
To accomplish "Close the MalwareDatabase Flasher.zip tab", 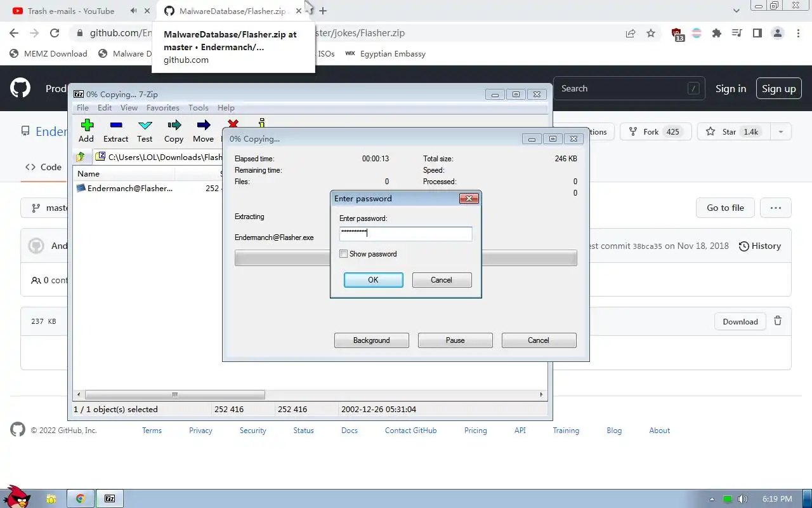I will click(299, 11).
